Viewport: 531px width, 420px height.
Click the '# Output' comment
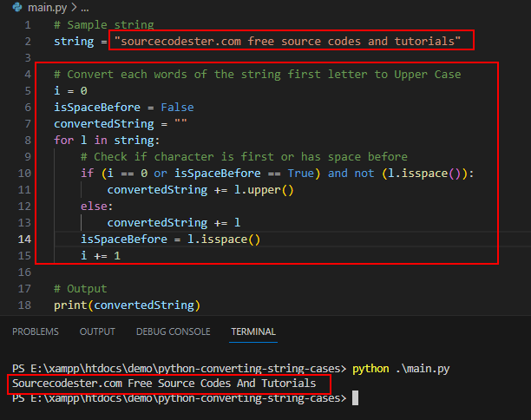[x=81, y=289]
